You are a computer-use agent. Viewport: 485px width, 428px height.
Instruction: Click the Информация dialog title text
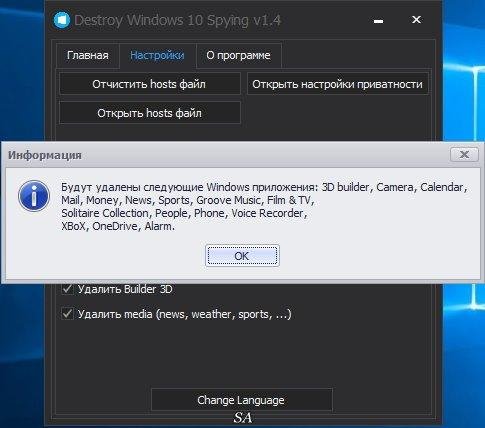pyautogui.click(x=45, y=155)
